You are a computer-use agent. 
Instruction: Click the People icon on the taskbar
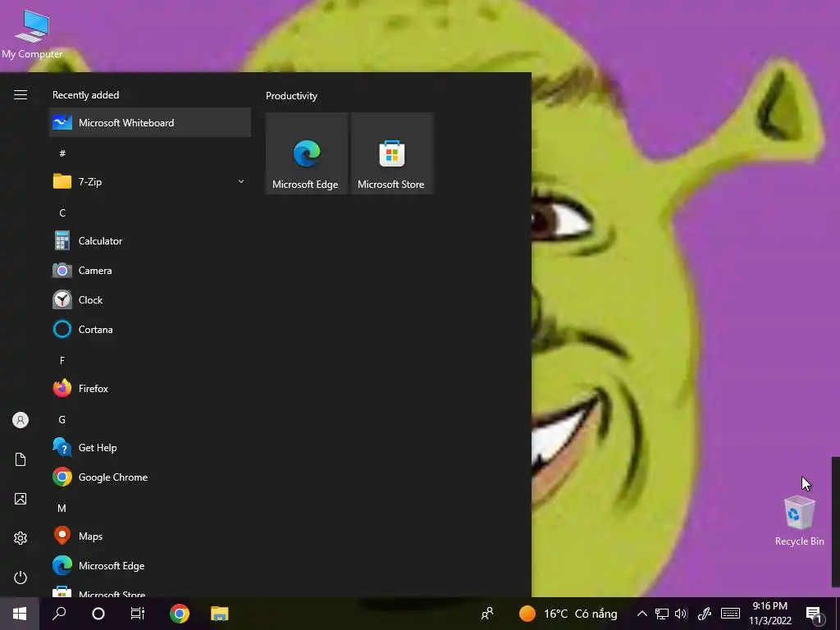click(x=487, y=614)
